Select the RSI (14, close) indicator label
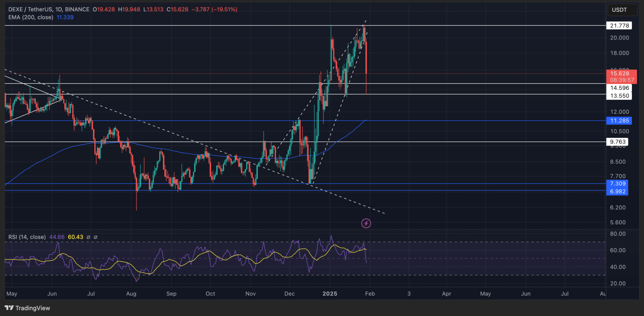 pos(27,237)
